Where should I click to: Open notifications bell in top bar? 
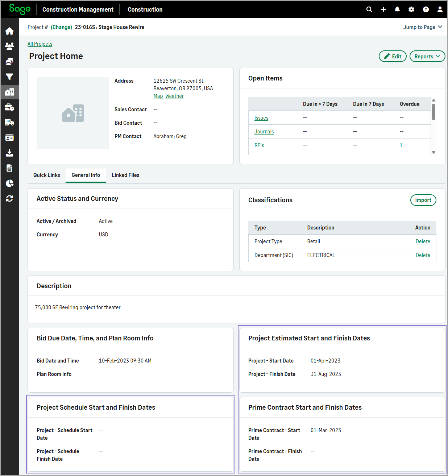397,9
